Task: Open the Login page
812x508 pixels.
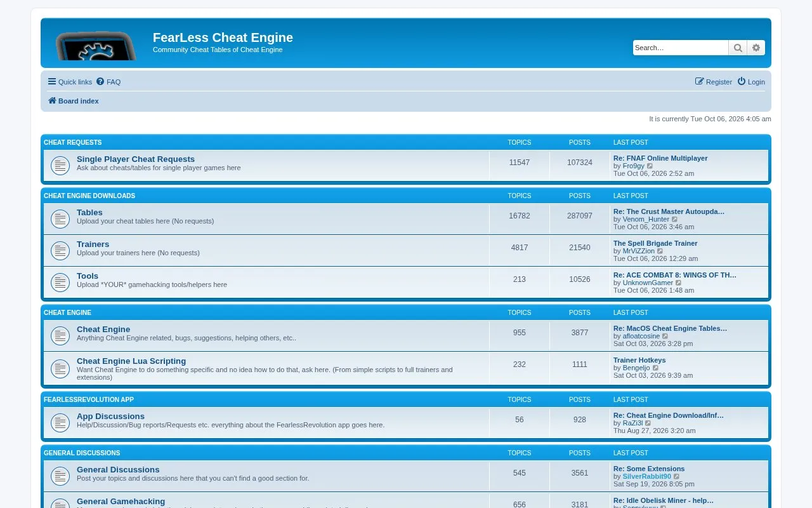Action: point(751,82)
